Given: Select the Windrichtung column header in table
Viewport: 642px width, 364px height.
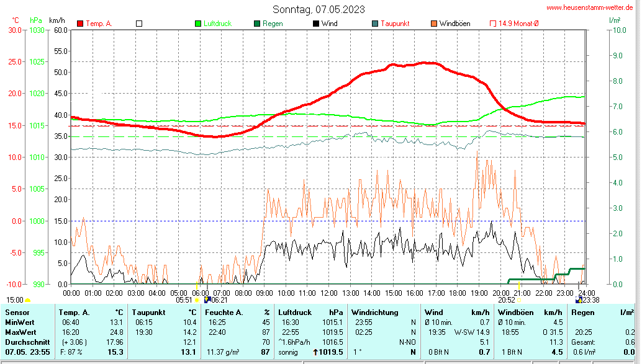Looking at the screenshot, I should pos(374,313).
